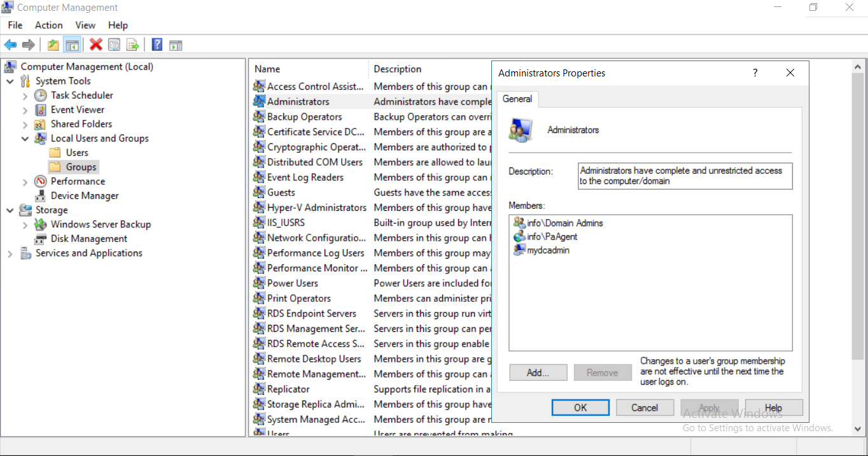Click the Help question mark toolbar icon
The height and width of the screenshot is (456, 868).
click(157, 44)
